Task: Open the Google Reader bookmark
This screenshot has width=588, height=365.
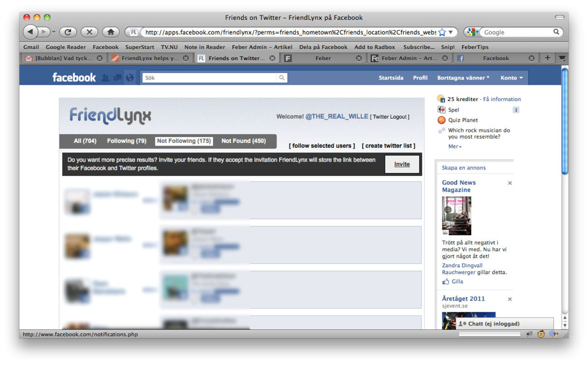Action: [66, 47]
